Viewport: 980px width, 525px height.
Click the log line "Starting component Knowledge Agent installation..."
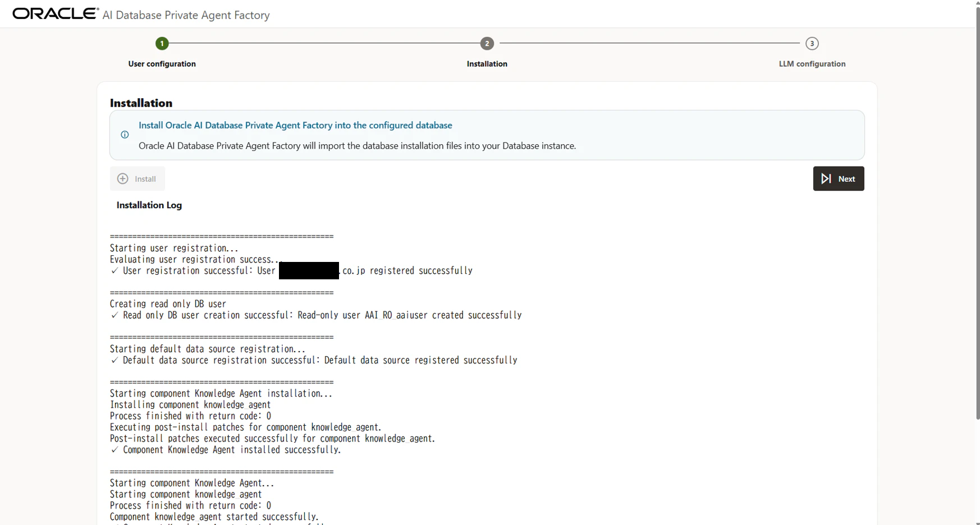coord(221,394)
